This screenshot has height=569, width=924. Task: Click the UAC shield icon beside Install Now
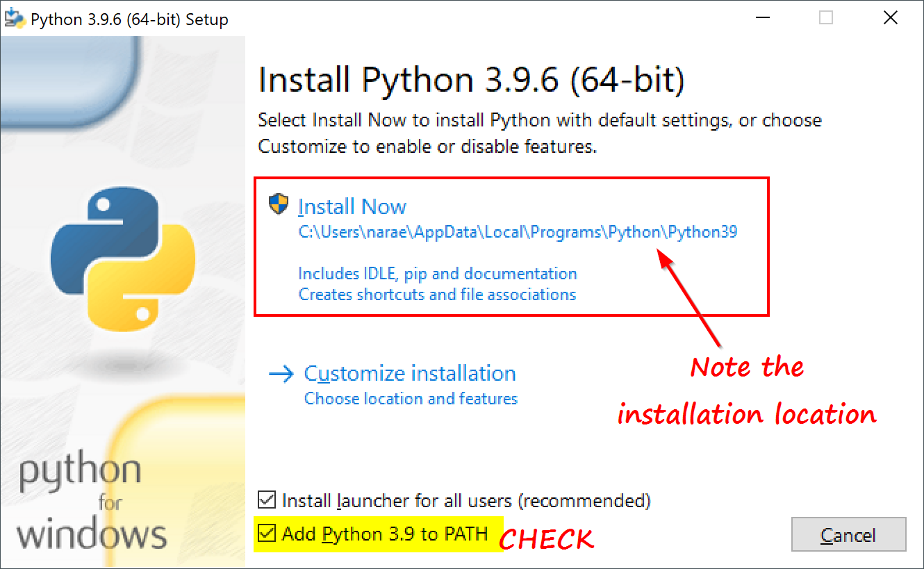(x=279, y=205)
